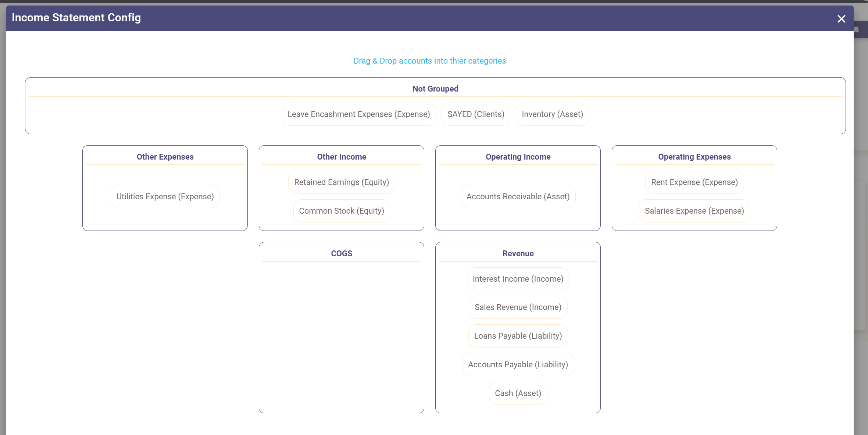Click the Loans Payable (Liability) chip

pos(518,336)
